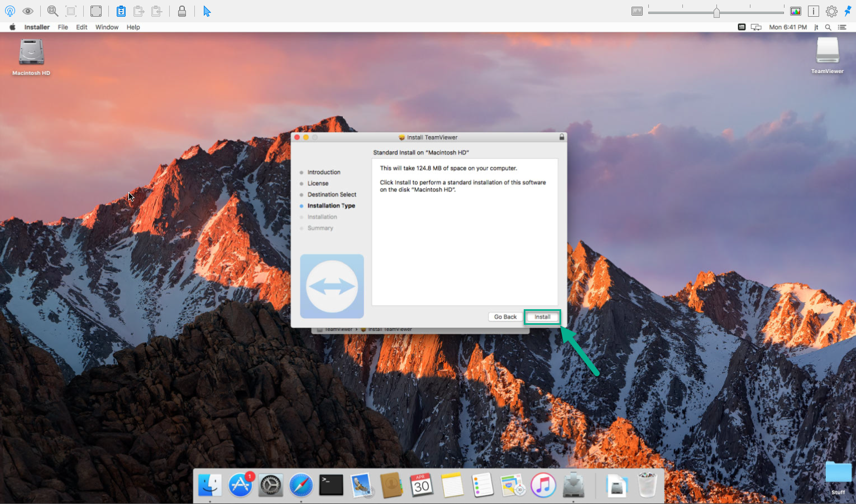Image resolution: width=856 pixels, height=504 pixels.
Task: Open Notes from the Dock
Action: point(452,486)
